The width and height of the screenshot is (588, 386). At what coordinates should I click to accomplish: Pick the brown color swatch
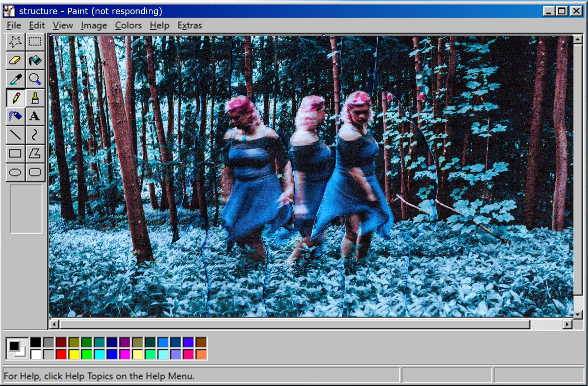tap(201, 342)
